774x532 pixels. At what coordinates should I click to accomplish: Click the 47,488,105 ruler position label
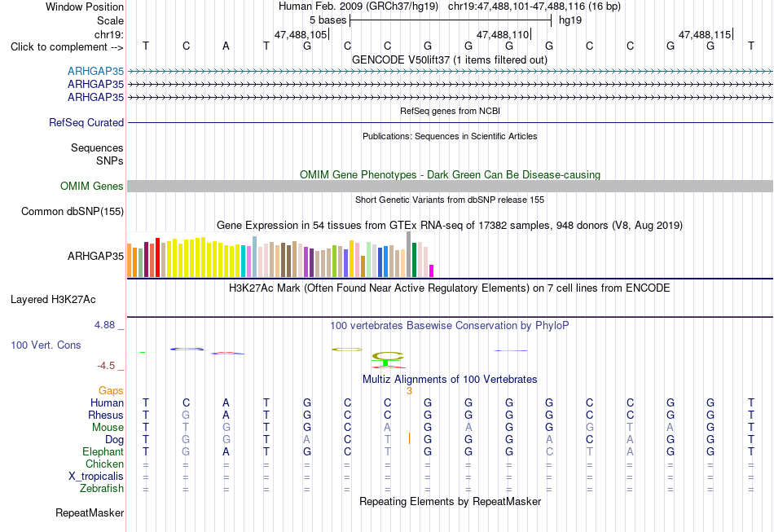coord(301,34)
